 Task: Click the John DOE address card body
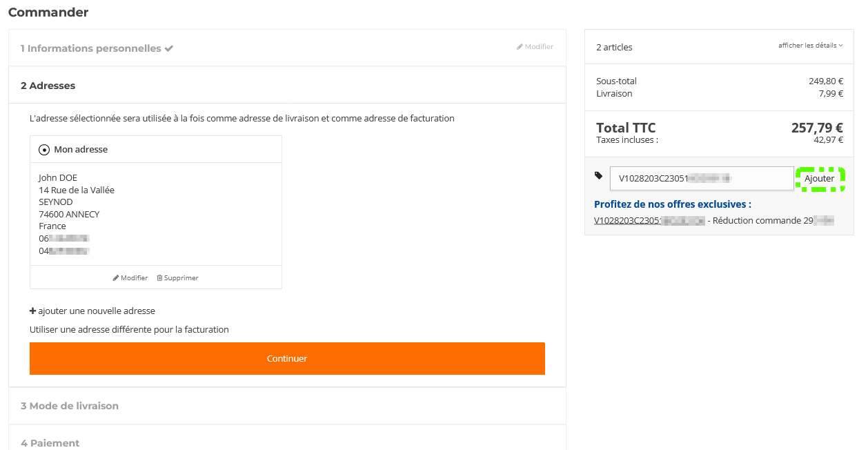[156, 214]
